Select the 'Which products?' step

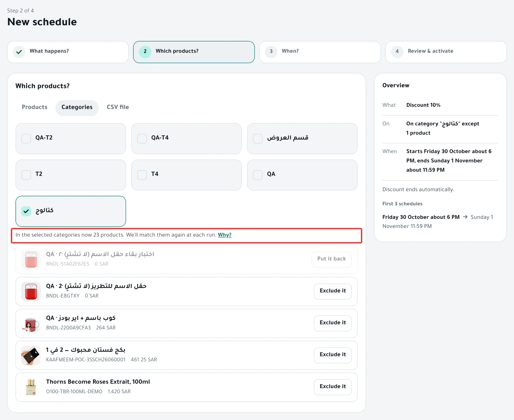[194, 52]
